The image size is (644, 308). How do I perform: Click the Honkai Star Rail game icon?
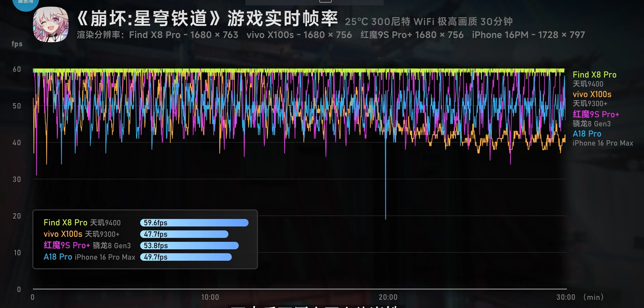click(x=51, y=25)
